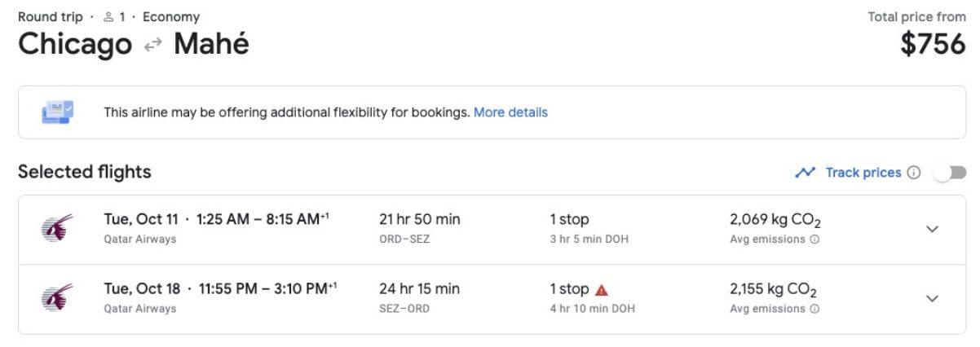This screenshot has width=980, height=347.
Task: Click the passenger count person icon
Action: (108, 17)
